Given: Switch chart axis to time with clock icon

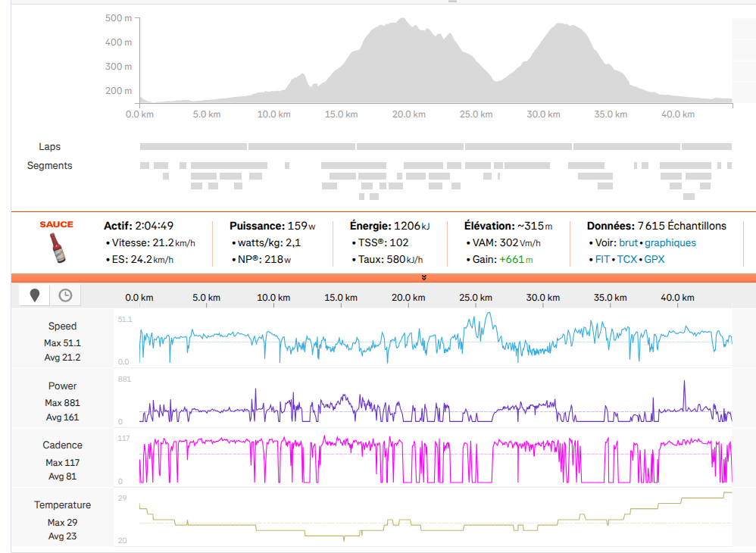Looking at the screenshot, I should [x=65, y=295].
